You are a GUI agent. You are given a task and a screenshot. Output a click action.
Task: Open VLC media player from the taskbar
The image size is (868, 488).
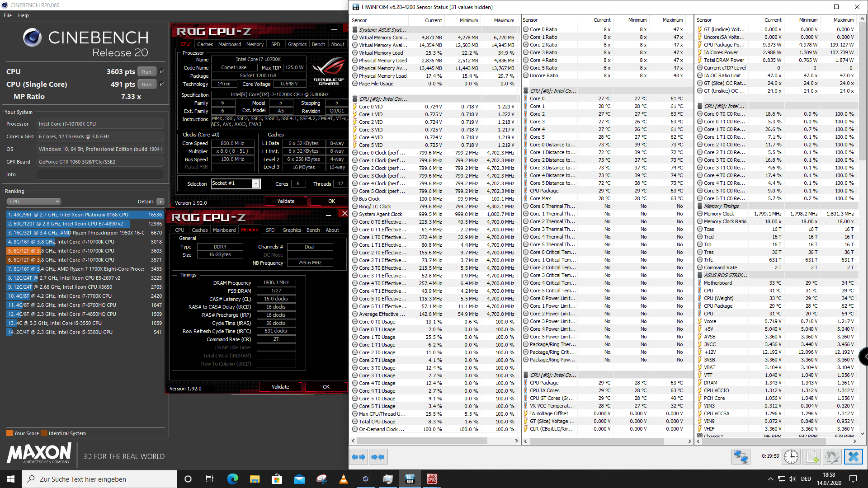[344, 479]
